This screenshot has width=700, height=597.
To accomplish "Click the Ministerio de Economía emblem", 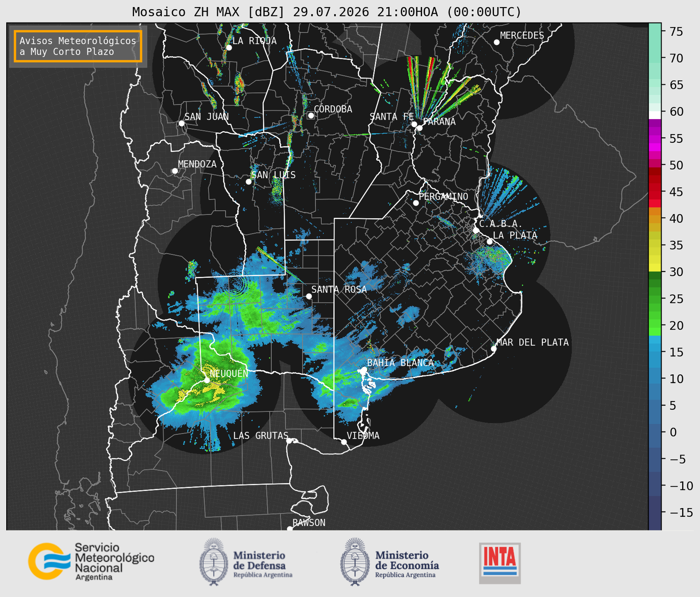I will [355, 562].
